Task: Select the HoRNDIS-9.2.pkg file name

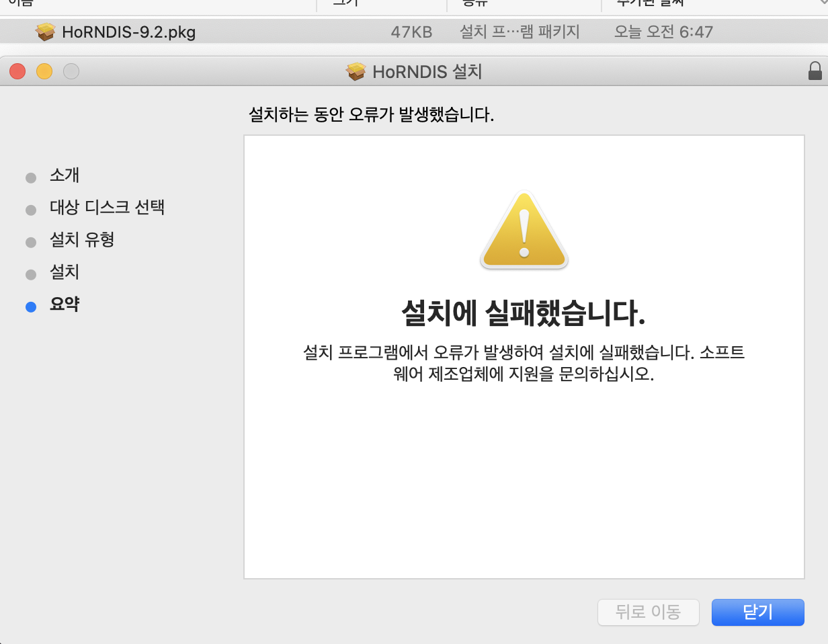Action: point(128,32)
